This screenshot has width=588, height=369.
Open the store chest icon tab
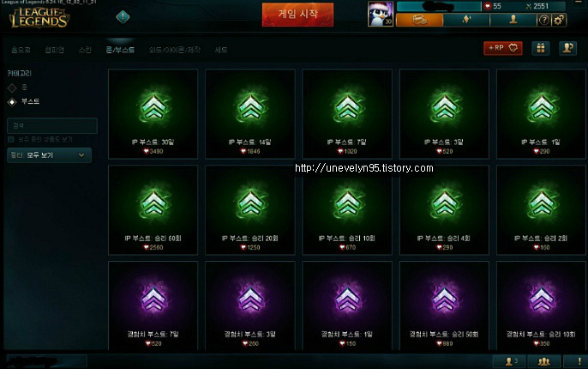tap(419, 20)
